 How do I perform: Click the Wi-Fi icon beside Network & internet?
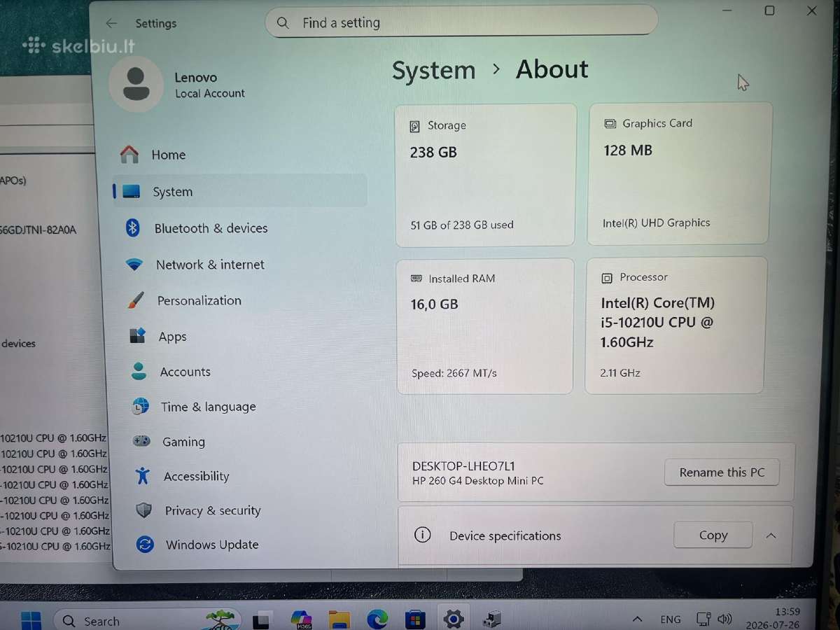(134, 265)
